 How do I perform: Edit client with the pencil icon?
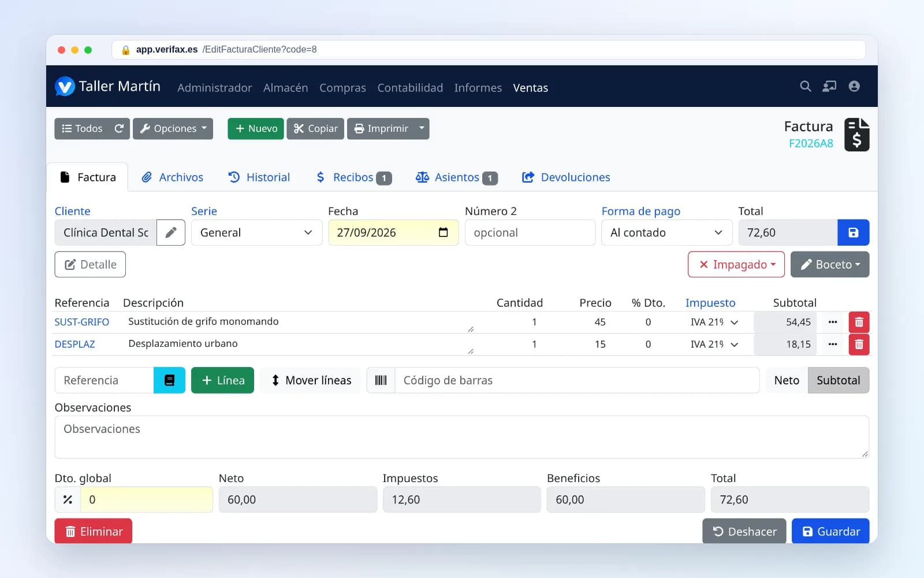pos(171,232)
